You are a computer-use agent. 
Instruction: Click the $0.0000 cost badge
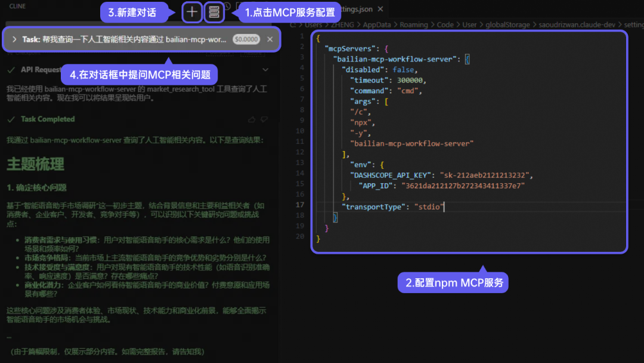point(246,39)
